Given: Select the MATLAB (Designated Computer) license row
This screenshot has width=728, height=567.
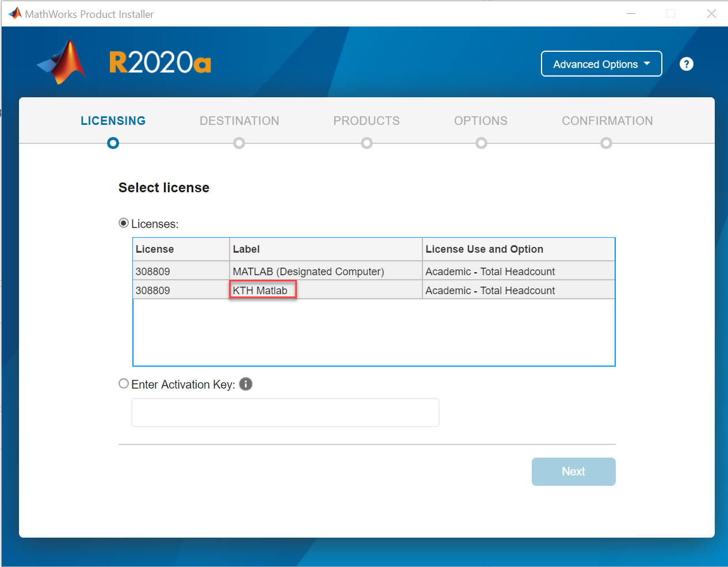Looking at the screenshot, I should (x=308, y=271).
